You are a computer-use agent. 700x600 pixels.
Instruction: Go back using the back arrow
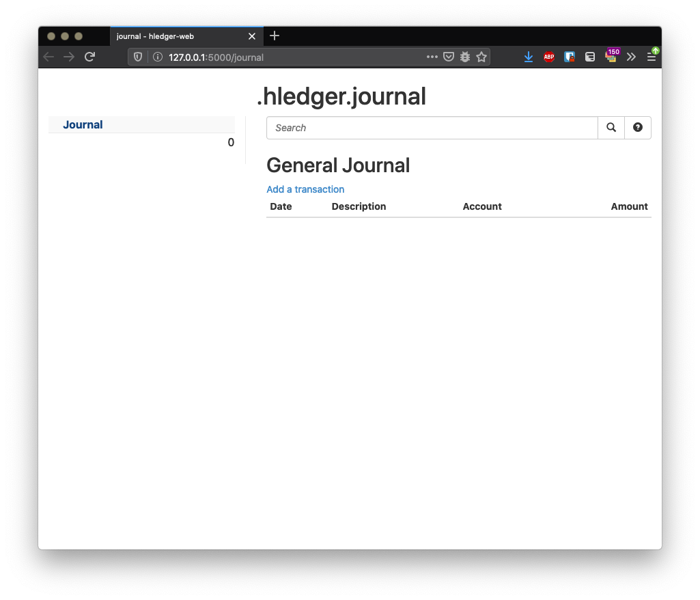pos(48,57)
